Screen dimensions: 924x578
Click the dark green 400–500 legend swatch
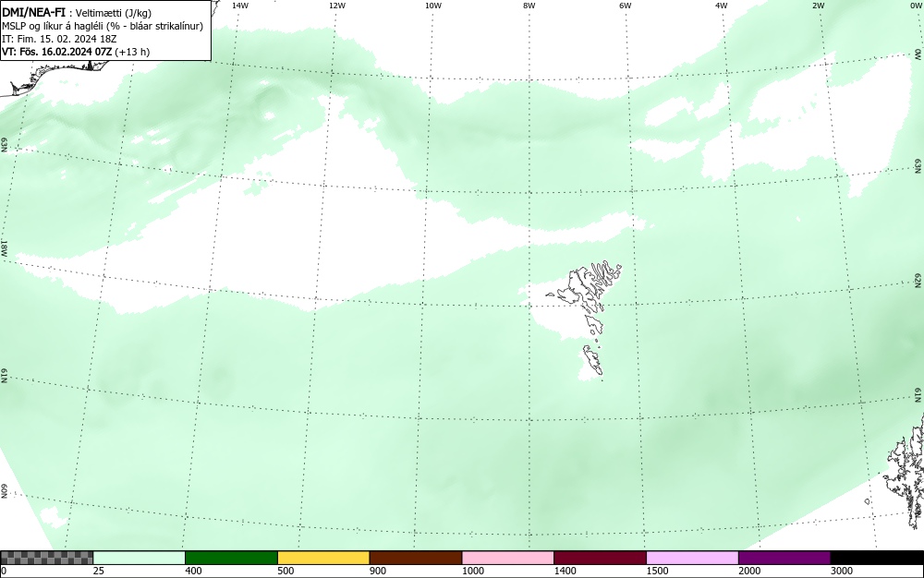231,558
